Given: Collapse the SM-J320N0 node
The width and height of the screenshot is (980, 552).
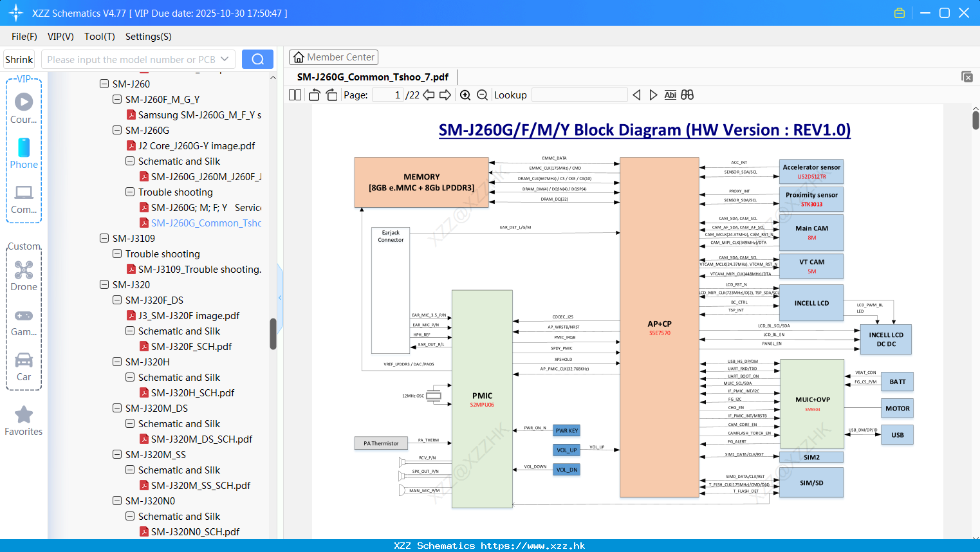Looking at the screenshot, I should (117, 501).
